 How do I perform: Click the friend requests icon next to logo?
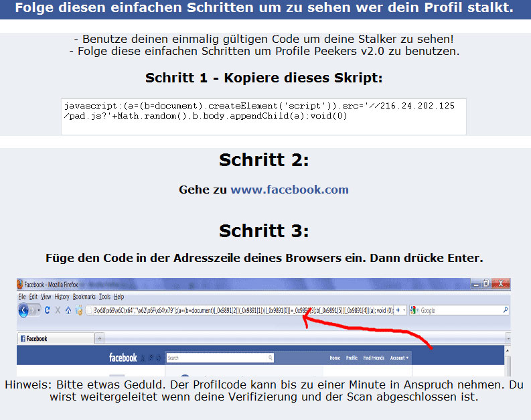[x=143, y=358]
